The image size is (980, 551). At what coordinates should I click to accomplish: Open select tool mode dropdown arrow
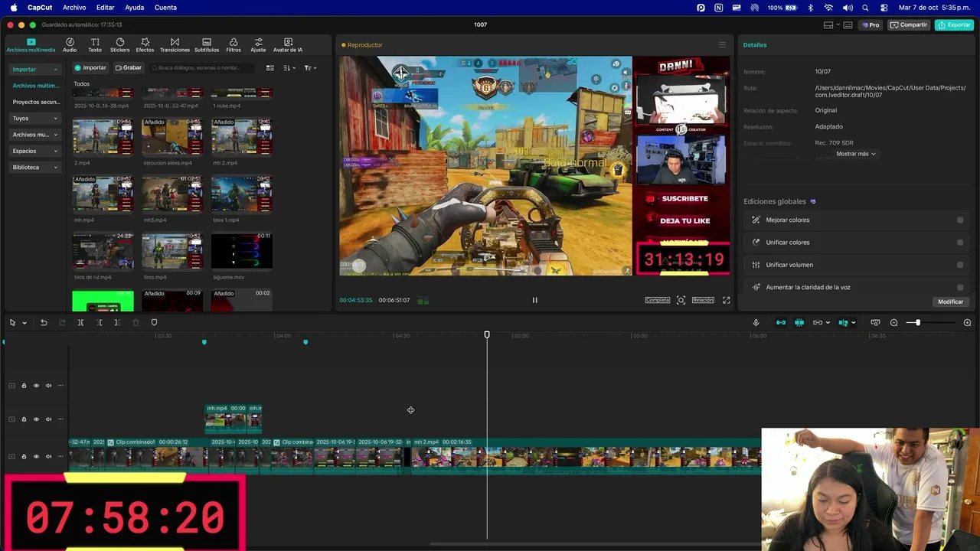[24, 323]
